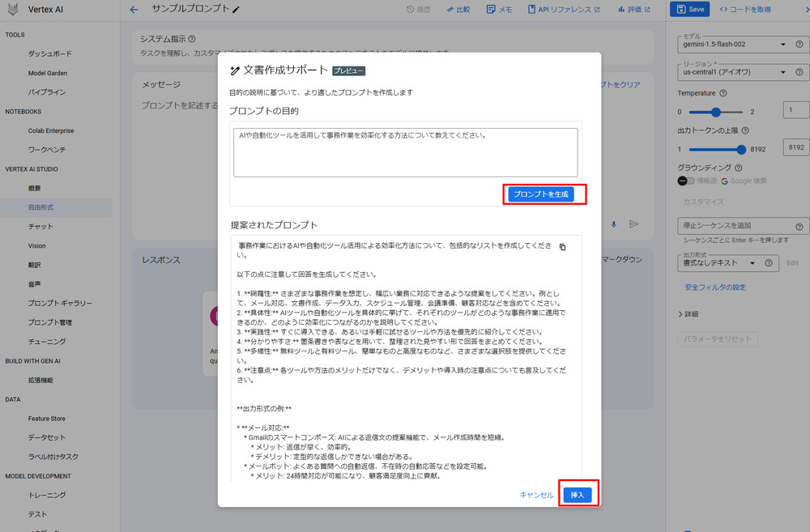
Task: Click the send arrow icon
Action: click(634, 224)
